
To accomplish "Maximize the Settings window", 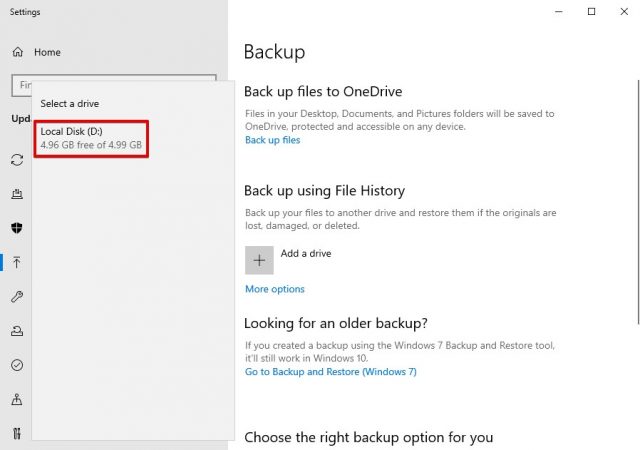I will pos(591,11).
